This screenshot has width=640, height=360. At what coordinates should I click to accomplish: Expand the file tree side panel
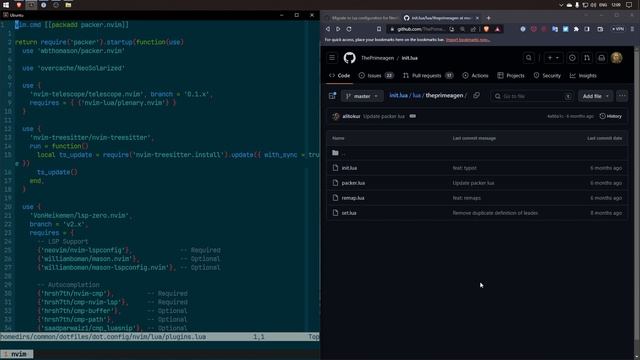(332, 96)
